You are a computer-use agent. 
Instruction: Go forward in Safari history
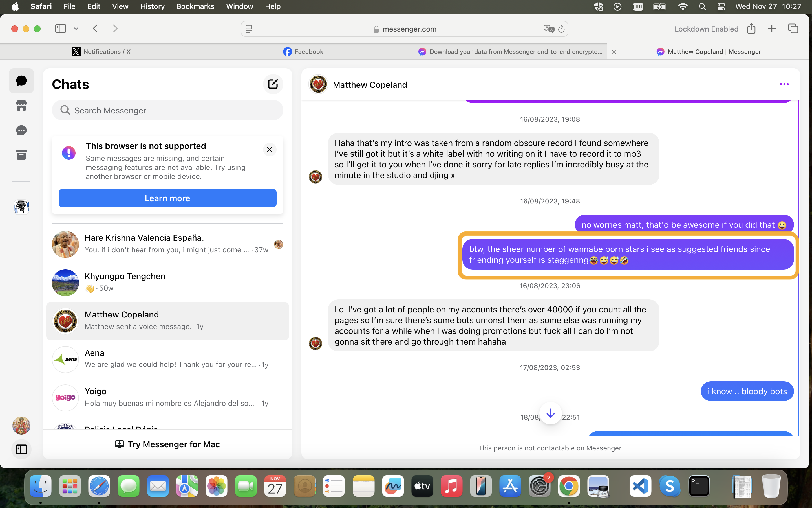point(115,29)
